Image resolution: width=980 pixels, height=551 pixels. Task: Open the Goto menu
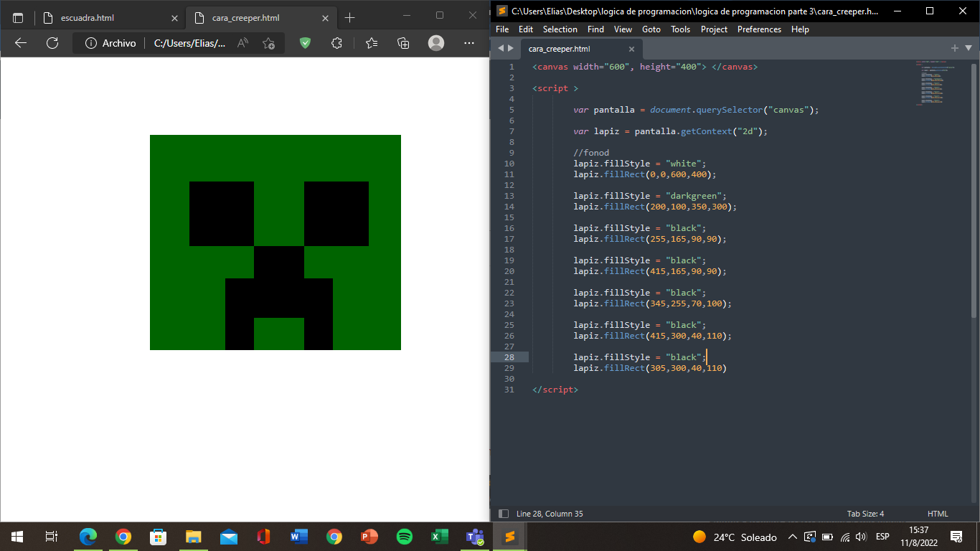tap(651, 29)
